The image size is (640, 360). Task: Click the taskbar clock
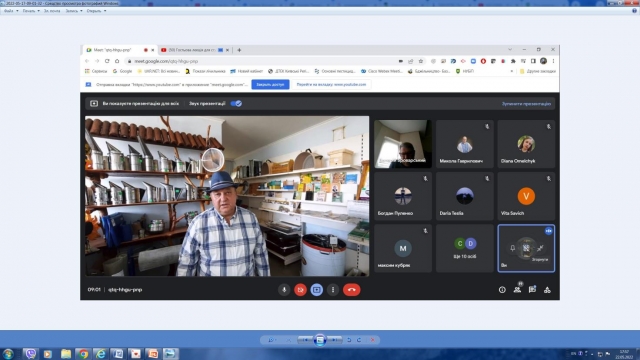point(624,354)
